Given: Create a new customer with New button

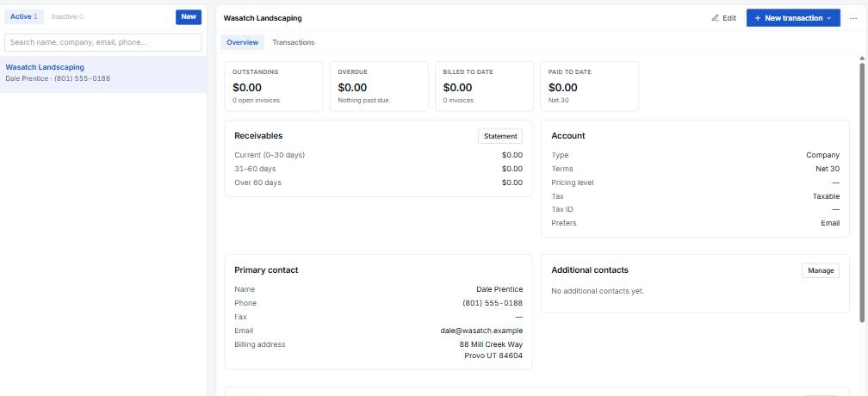Looking at the screenshot, I should pos(189,16).
